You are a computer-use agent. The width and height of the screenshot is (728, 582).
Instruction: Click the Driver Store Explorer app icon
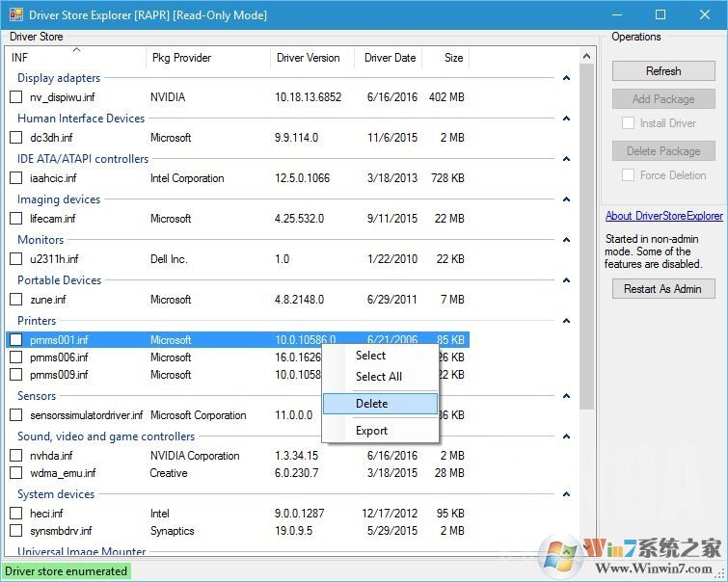click(14, 14)
